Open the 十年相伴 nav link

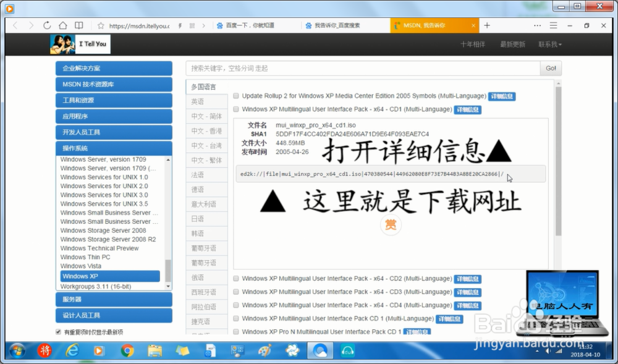(x=473, y=44)
